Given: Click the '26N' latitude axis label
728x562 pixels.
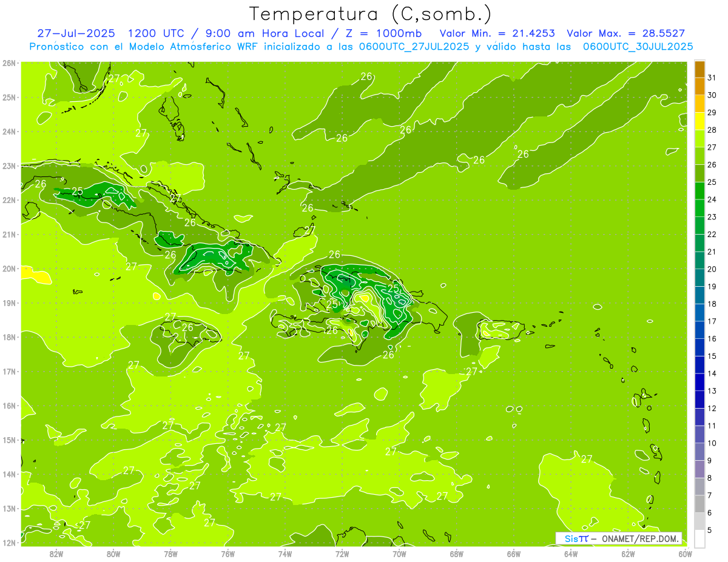Looking at the screenshot, I should click(x=9, y=63).
